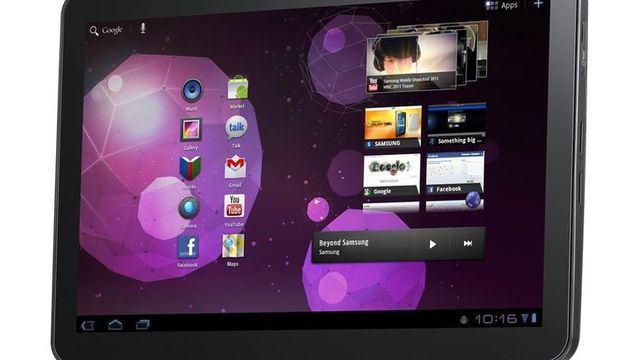Launch the Books app
The image size is (640, 360).
pos(190,168)
